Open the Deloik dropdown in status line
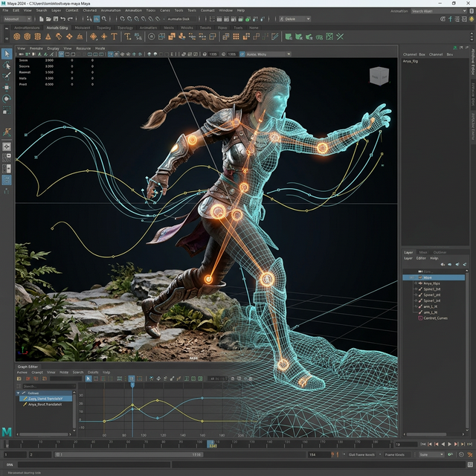The width and height of the screenshot is (476, 476). pyautogui.click(x=295, y=19)
